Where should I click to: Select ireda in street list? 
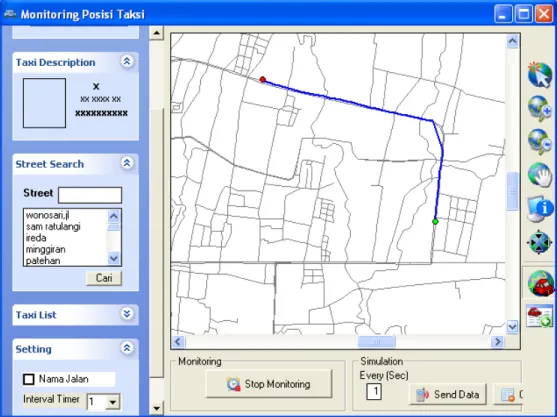coord(36,238)
